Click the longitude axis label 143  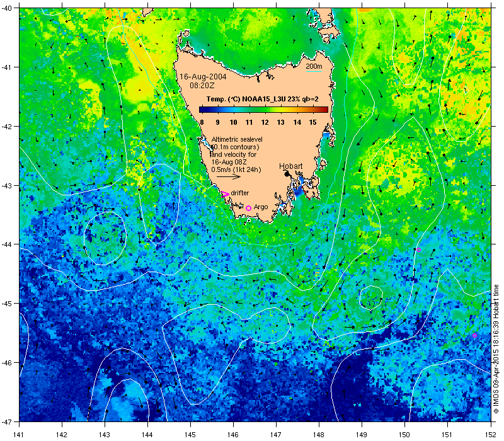click(x=105, y=435)
